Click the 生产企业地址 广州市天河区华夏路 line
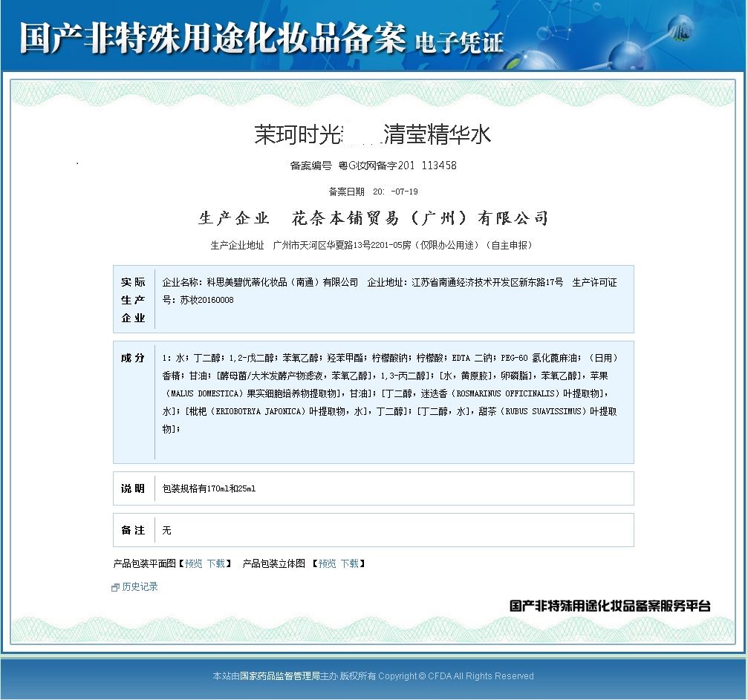The width and height of the screenshot is (748, 700). [371, 245]
